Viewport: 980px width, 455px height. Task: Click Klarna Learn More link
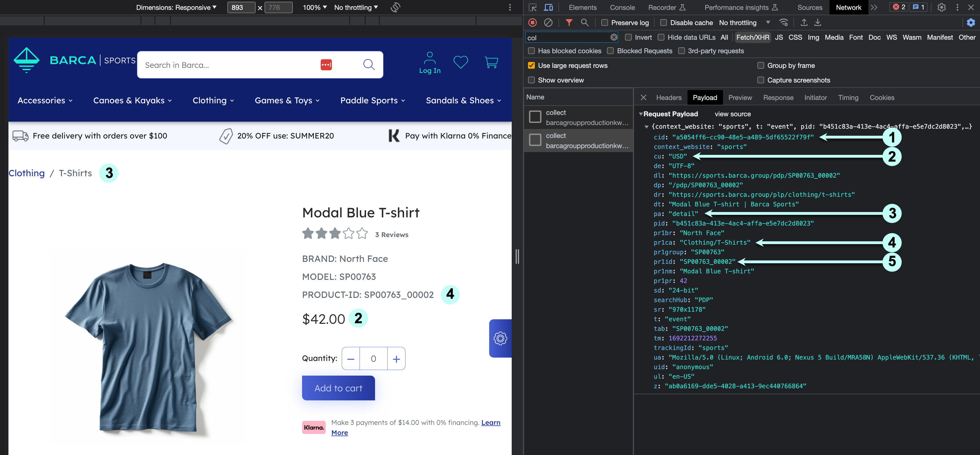pos(491,422)
